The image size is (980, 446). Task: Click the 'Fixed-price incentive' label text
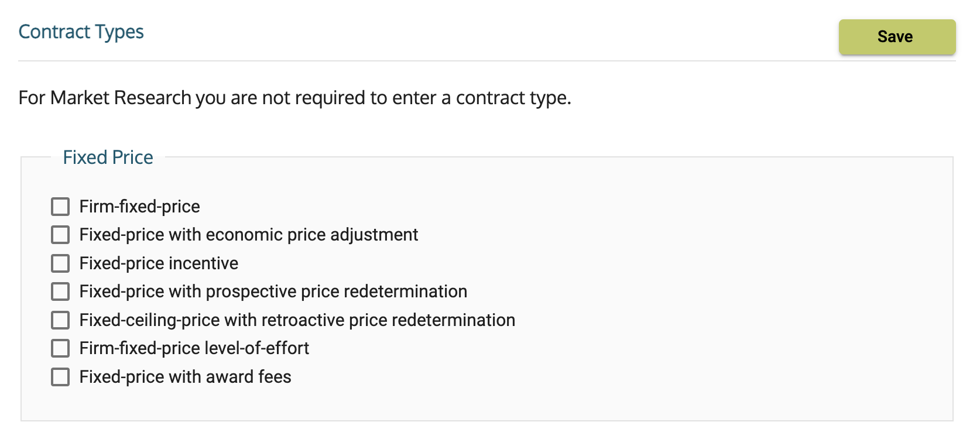tap(159, 263)
